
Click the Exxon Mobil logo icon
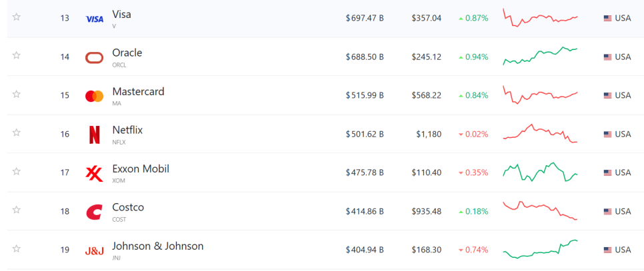pyautogui.click(x=95, y=173)
